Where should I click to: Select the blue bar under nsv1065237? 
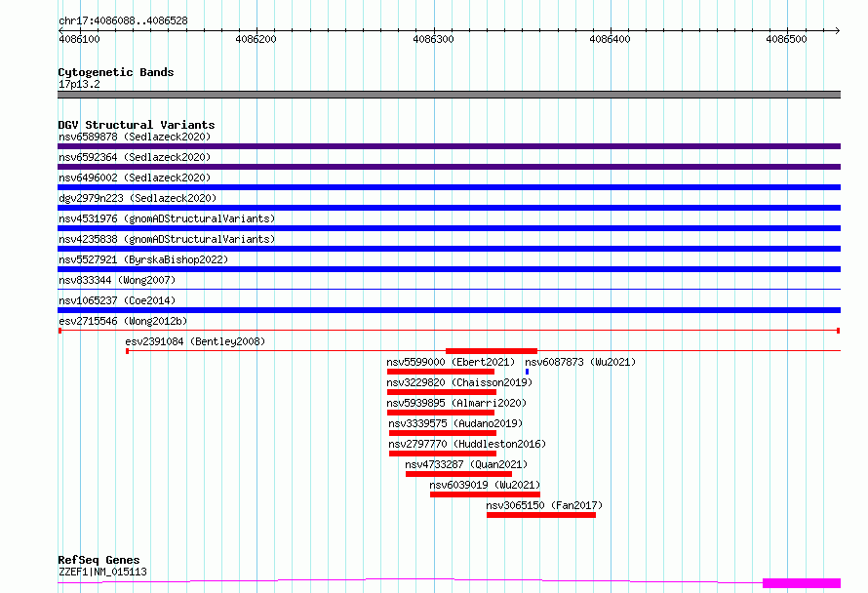[x=449, y=310]
